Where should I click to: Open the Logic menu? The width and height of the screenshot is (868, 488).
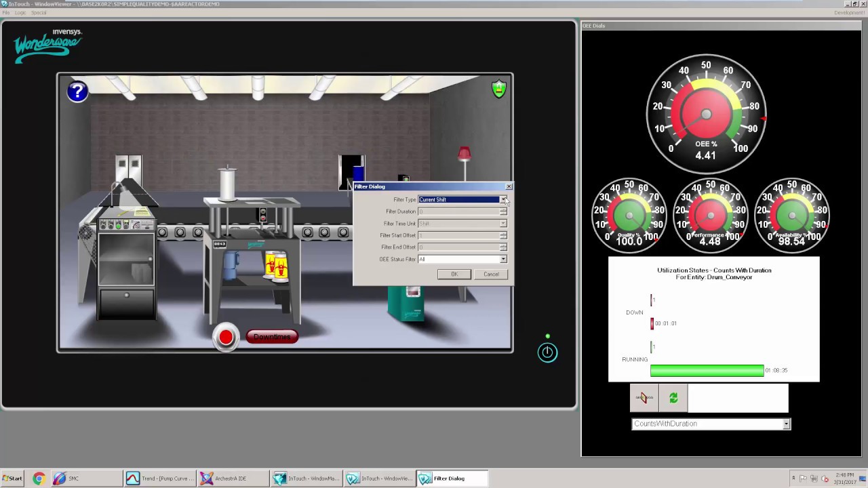click(x=20, y=13)
